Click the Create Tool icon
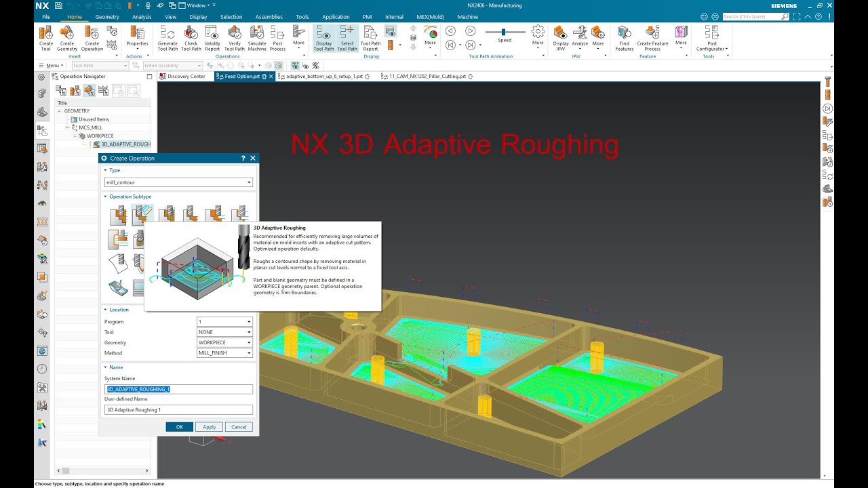 tap(46, 38)
